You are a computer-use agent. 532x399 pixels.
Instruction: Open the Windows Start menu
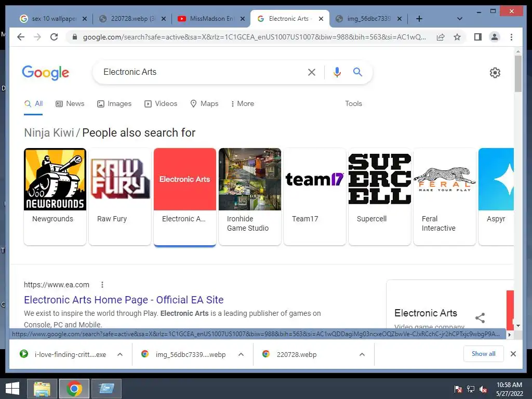tap(12, 389)
